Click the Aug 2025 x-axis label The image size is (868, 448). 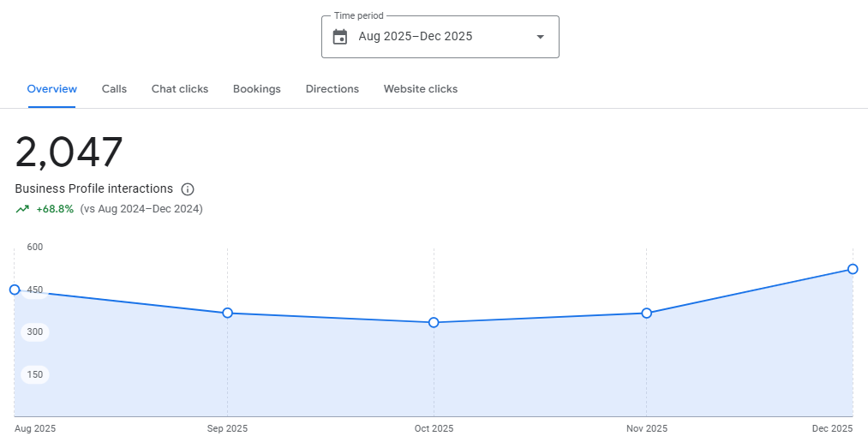[x=35, y=428]
